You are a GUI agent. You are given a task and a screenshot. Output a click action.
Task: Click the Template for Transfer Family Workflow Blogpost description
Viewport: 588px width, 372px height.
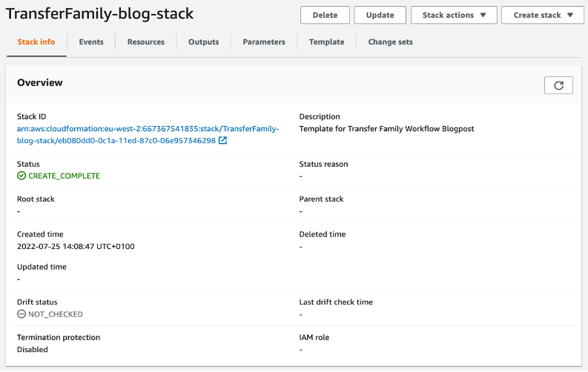pyautogui.click(x=386, y=128)
